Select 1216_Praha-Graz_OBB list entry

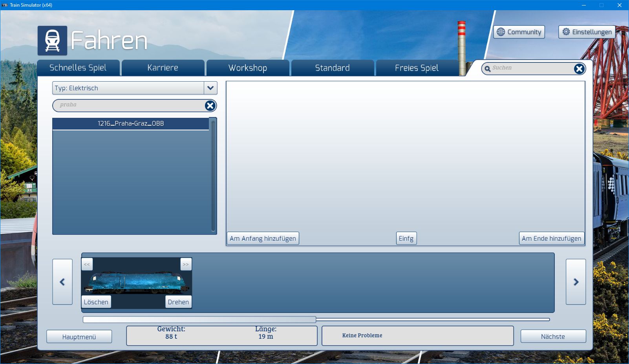point(131,124)
